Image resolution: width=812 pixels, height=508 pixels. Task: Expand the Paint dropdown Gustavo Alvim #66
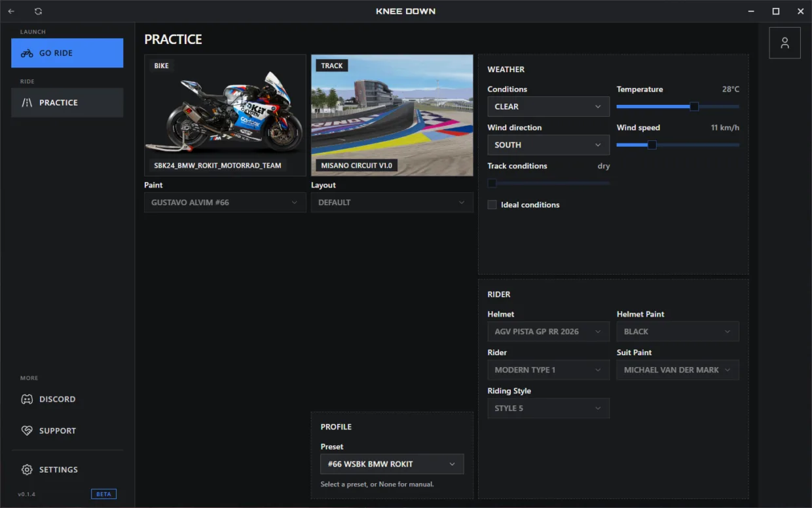click(225, 203)
